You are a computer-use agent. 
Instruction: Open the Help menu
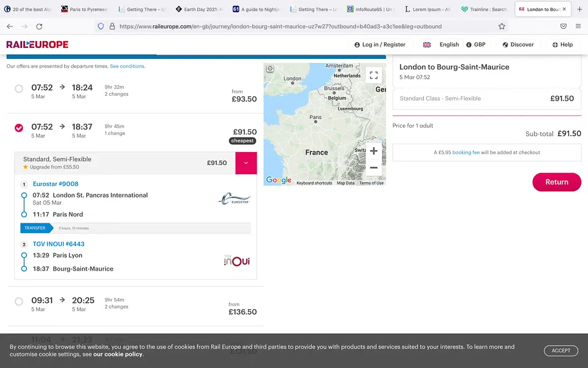(x=562, y=45)
